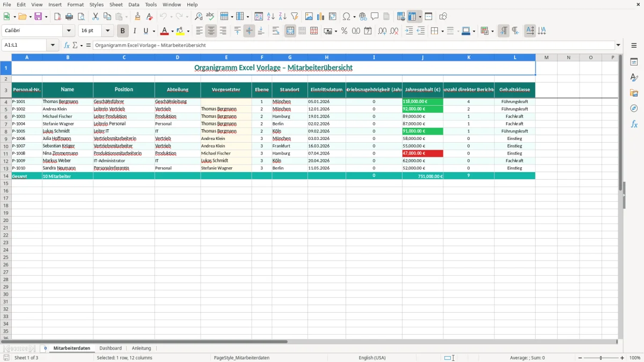Open the Styles menu

click(97, 4)
